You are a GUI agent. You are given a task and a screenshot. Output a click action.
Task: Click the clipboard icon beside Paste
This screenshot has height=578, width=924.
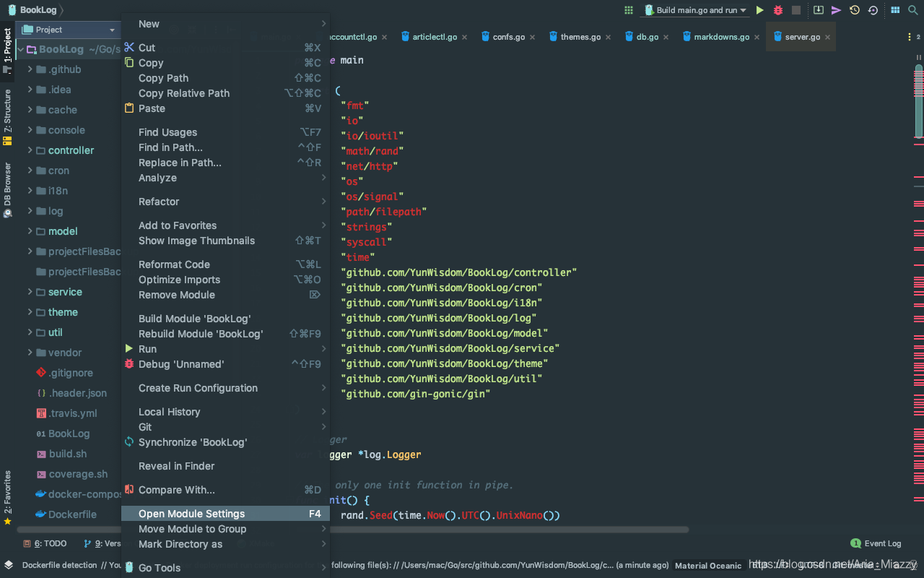tap(129, 108)
